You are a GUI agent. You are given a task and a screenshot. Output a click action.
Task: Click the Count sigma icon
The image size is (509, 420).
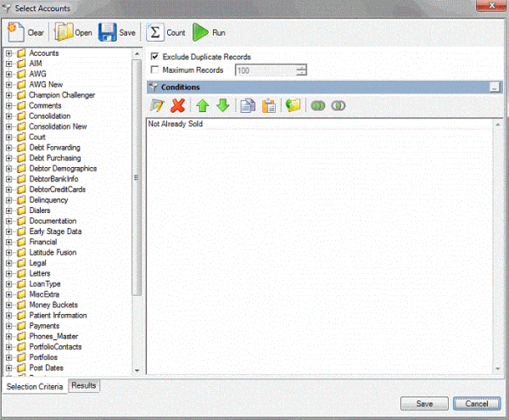155,32
